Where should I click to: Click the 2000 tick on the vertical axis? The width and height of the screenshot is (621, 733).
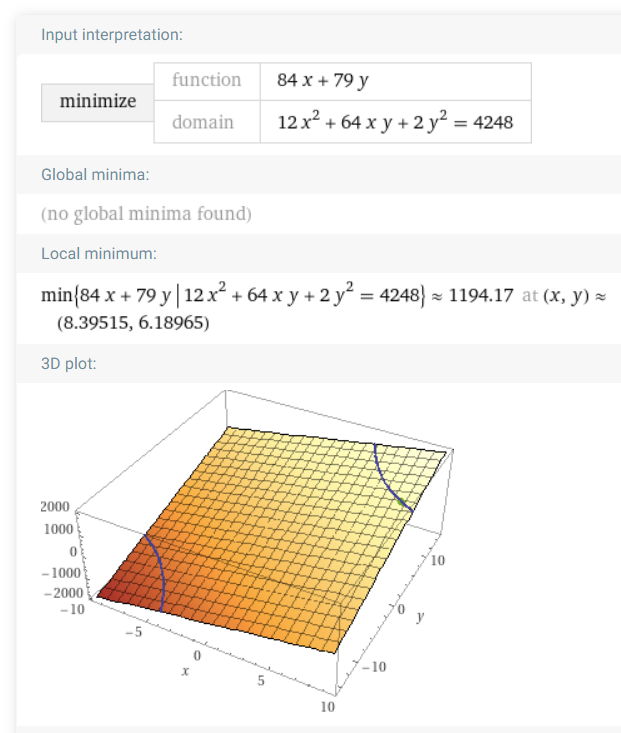point(55,507)
